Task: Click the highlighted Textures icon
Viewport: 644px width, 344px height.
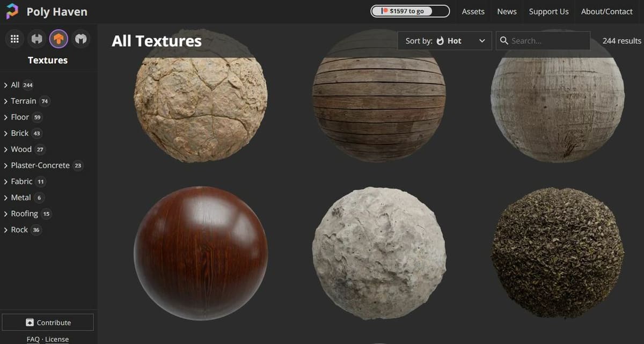Action: click(x=58, y=38)
